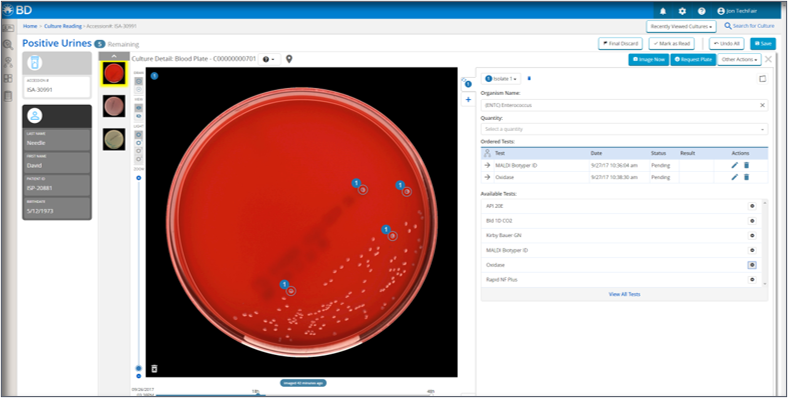The height and width of the screenshot is (398, 788).
Task: Click the patient profile icon
Action: click(35, 116)
